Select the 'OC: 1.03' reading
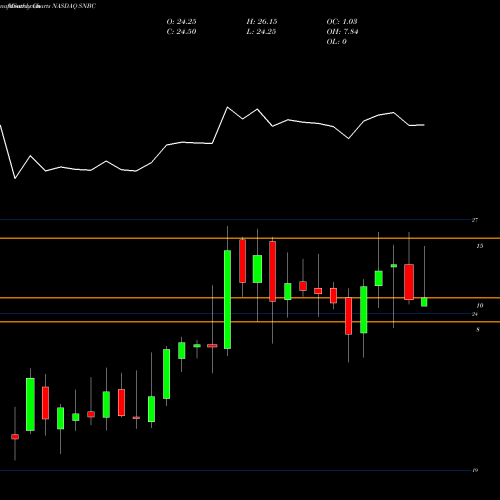 tap(342, 22)
